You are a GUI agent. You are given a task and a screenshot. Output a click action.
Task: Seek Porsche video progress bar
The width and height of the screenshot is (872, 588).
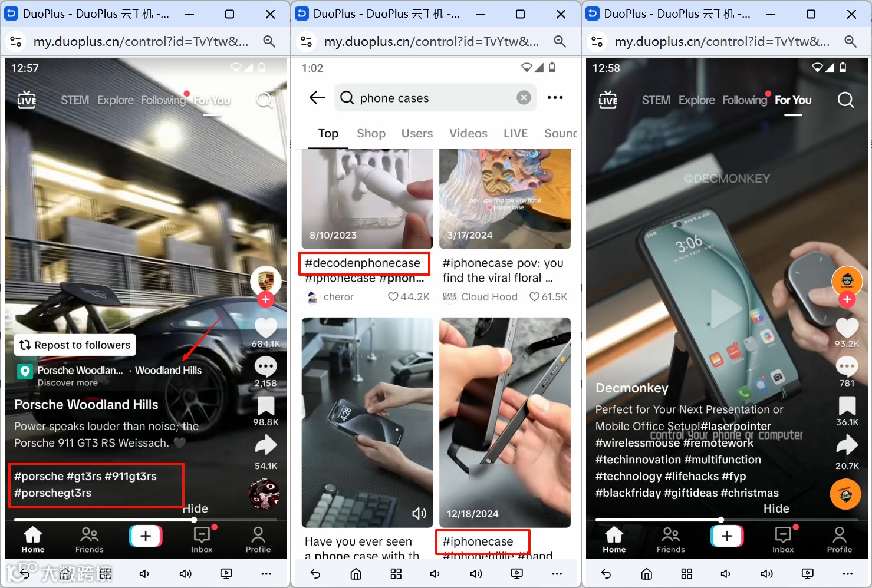pos(146,520)
